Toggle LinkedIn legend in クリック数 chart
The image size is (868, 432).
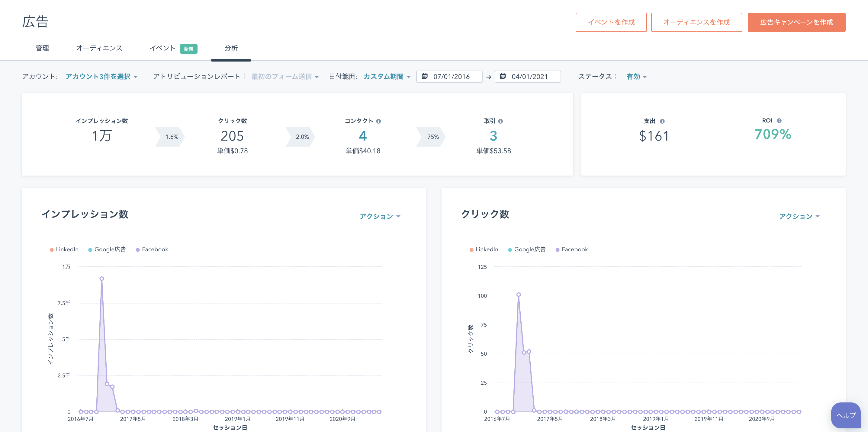[x=484, y=249]
